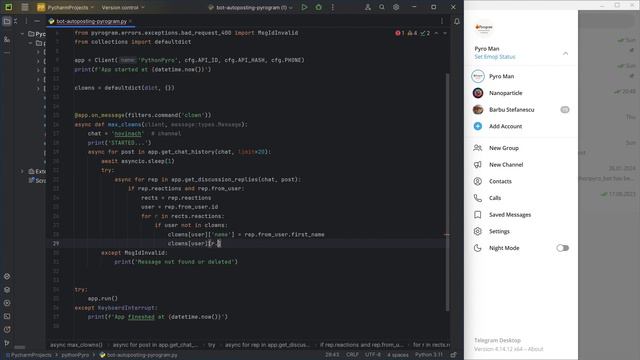Jump to previous highlighted error arrow

436,33
